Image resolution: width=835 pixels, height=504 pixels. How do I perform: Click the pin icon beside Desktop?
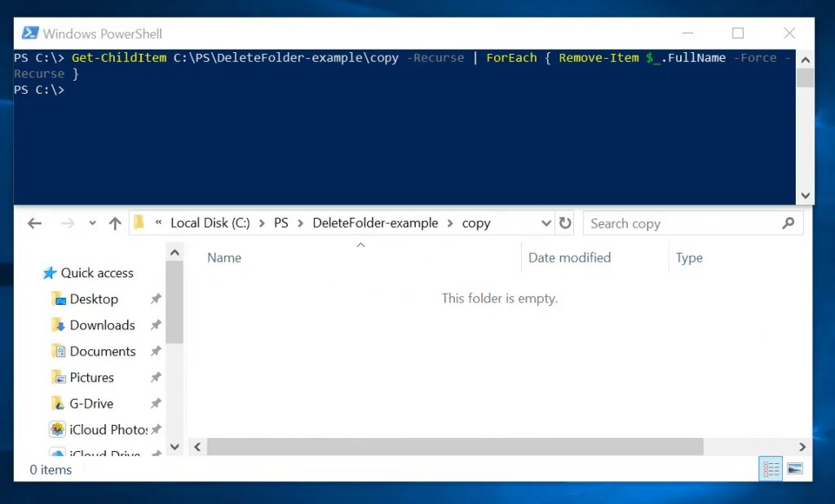coord(156,298)
